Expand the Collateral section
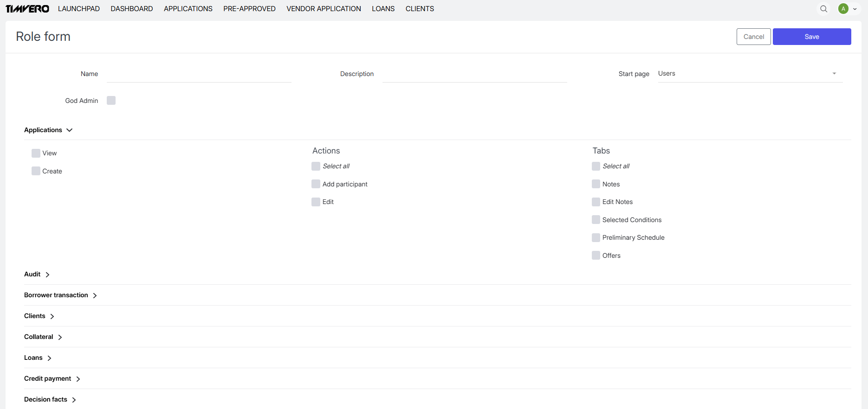The height and width of the screenshot is (409, 868). click(60, 337)
